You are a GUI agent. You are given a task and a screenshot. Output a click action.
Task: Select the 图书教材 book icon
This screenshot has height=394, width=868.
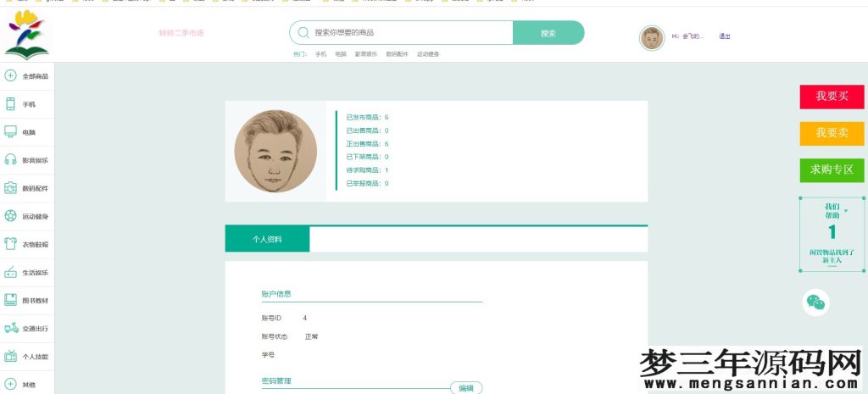(x=10, y=300)
